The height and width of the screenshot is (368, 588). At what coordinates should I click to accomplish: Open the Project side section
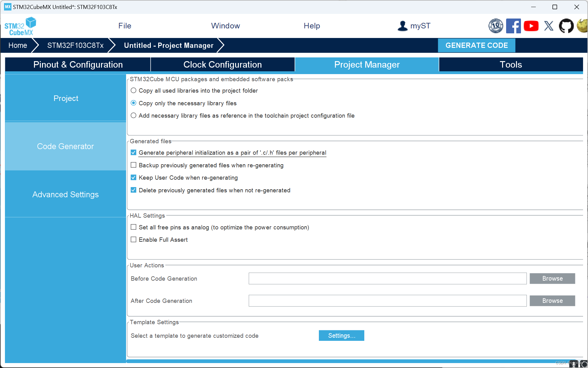click(x=66, y=98)
